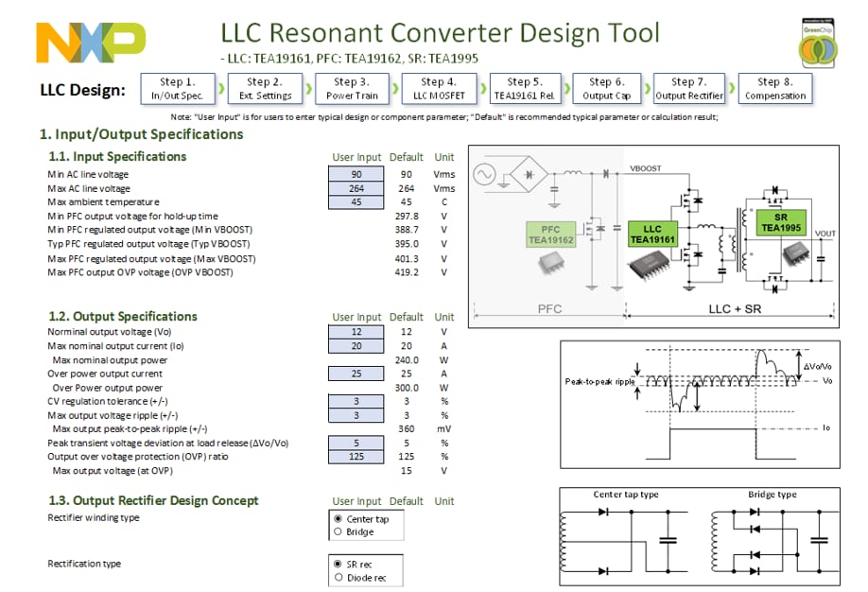Click the SR TEA1995 chip block
868x592 pixels.
click(x=780, y=222)
